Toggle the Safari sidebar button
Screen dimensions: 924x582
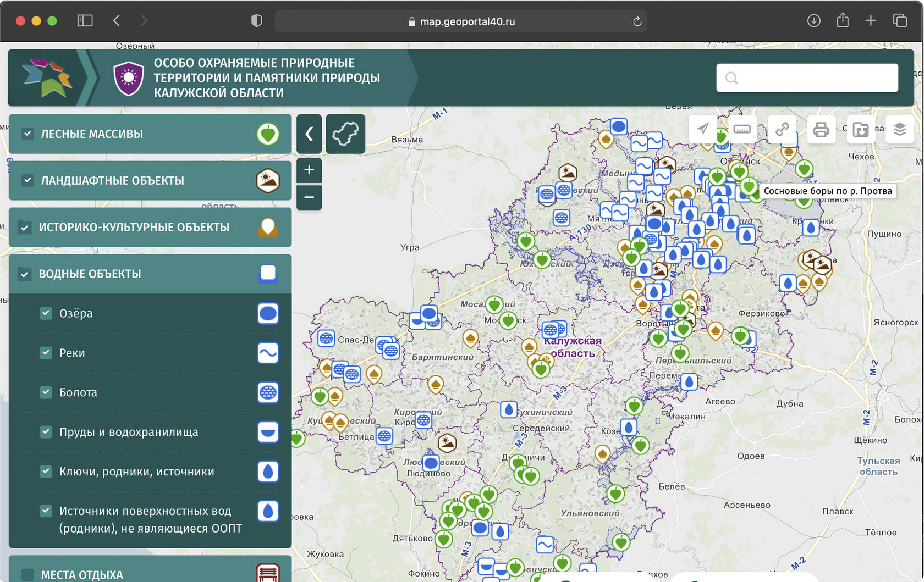85,21
